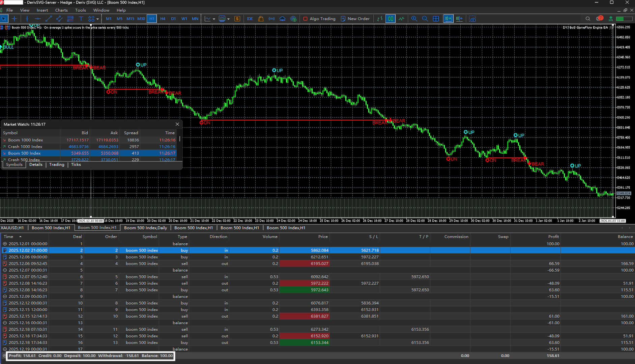Viewport: 635px width, 364px height.
Task: Click the zoom out chart icon
Action: point(425,19)
